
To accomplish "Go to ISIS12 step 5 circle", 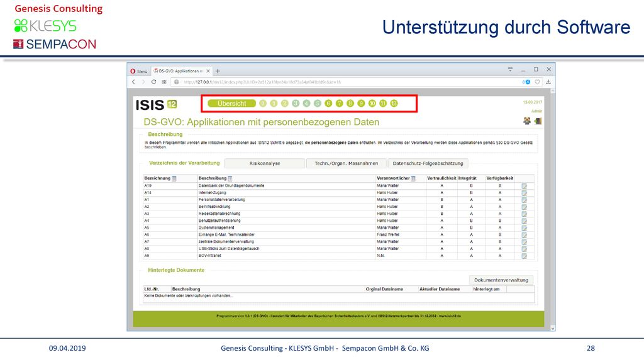I will pos(318,104).
